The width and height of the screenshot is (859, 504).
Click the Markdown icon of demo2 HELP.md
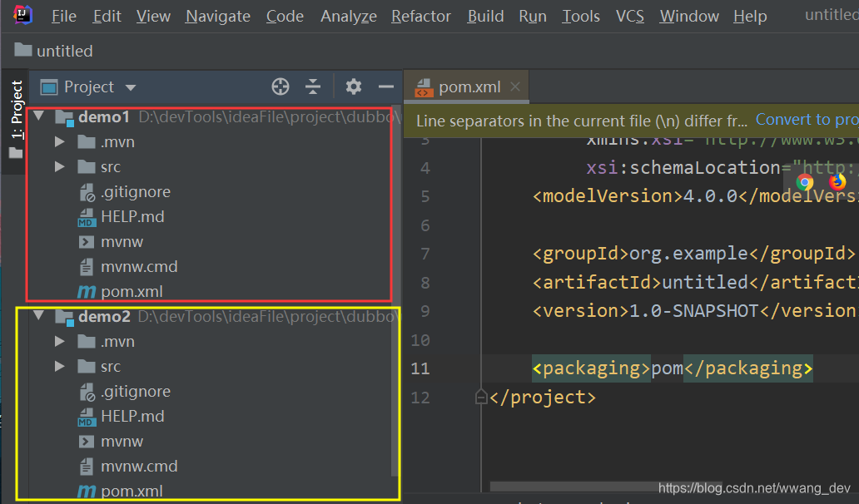(x=86, y=417)
